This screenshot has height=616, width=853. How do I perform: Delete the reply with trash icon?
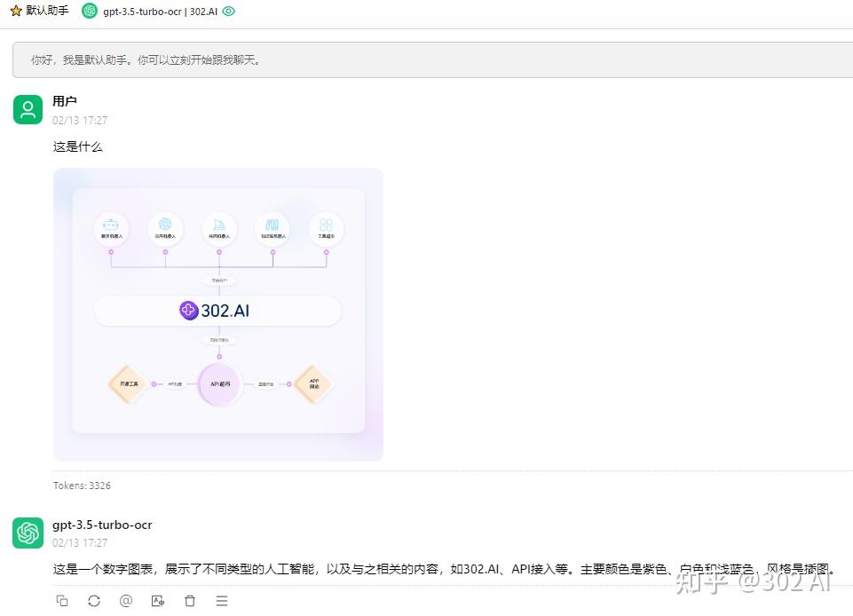click(190, 601)
